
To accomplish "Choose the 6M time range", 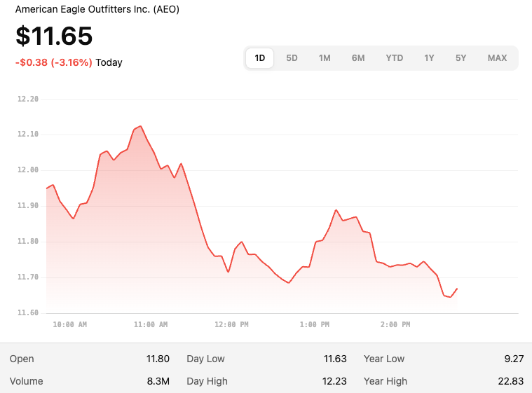I will [x=358, y=58].
